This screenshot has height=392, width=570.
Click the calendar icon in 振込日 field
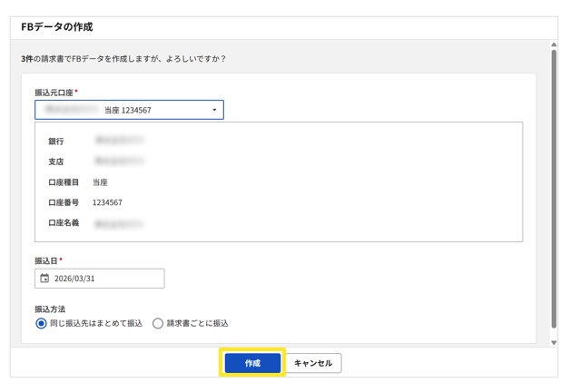click(x=44, y=279)
